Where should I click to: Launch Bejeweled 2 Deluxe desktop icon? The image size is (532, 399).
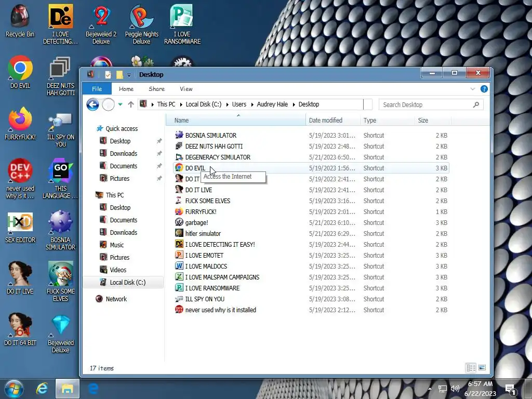click(x=101, y=24)
